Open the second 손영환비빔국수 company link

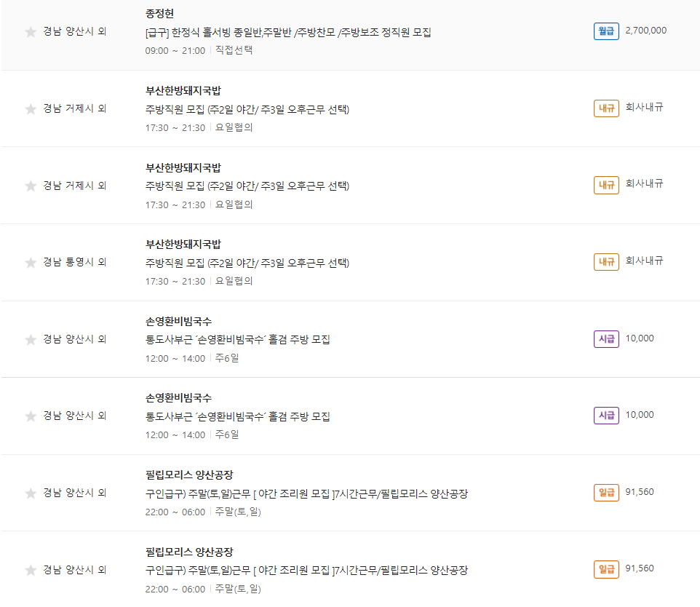tap(178, 397)
